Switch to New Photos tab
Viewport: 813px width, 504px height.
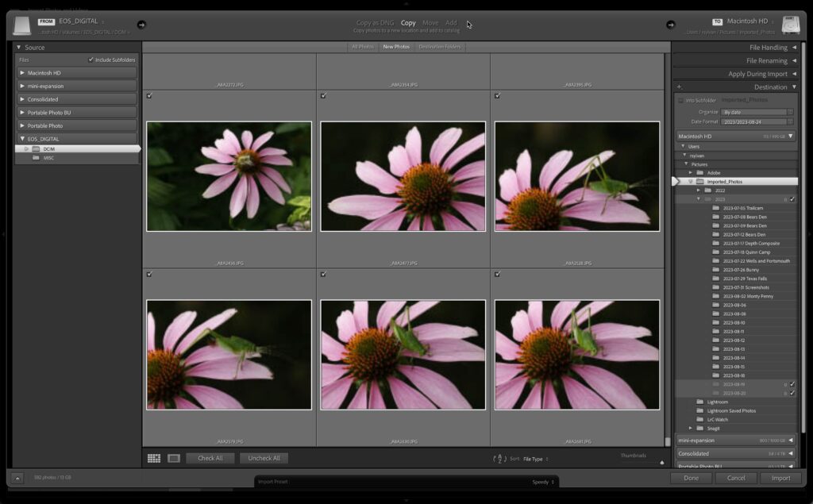coord(396,47)
